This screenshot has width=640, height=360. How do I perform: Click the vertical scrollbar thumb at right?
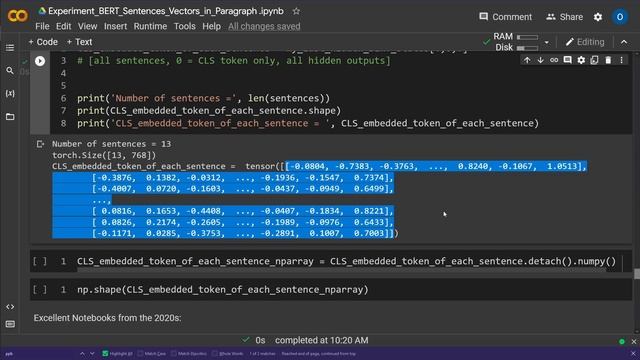pyautogui.click(x=637, y=273)
